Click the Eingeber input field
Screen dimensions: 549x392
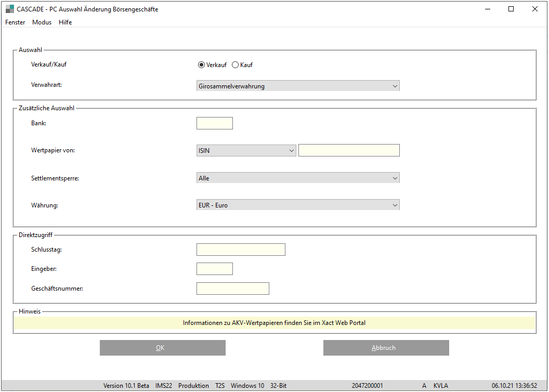coord(214,269)
